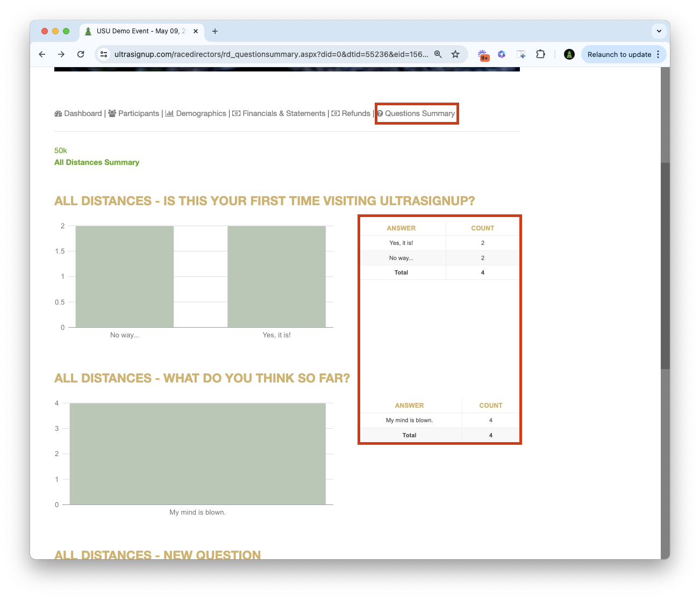Viewport: 700px width, 599px height.
Task: Click the macOS window minimize button
Action: [x=55, y=31]
